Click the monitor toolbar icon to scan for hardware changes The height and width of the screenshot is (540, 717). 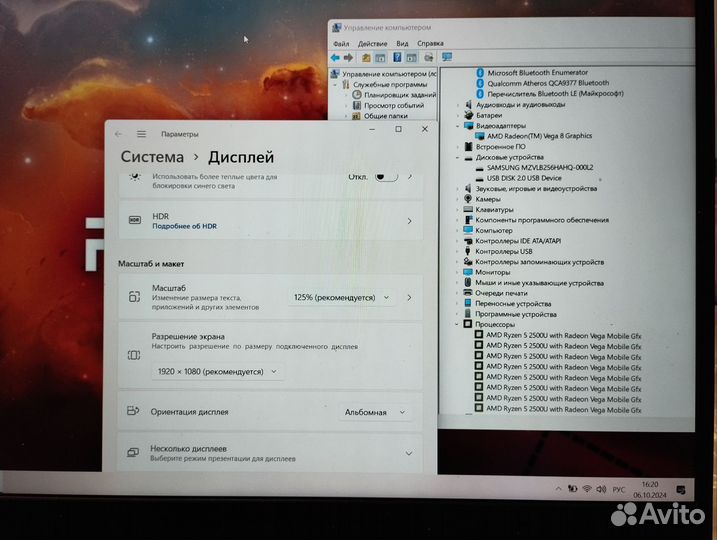[447, 57]
